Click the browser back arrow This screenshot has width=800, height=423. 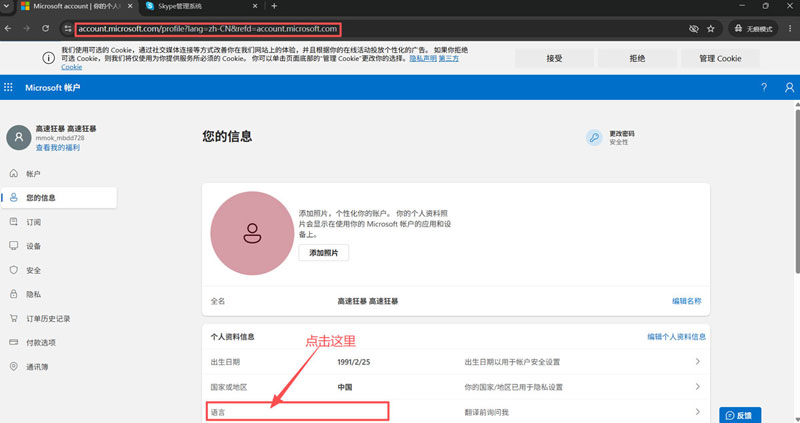(x=8, y=29)
